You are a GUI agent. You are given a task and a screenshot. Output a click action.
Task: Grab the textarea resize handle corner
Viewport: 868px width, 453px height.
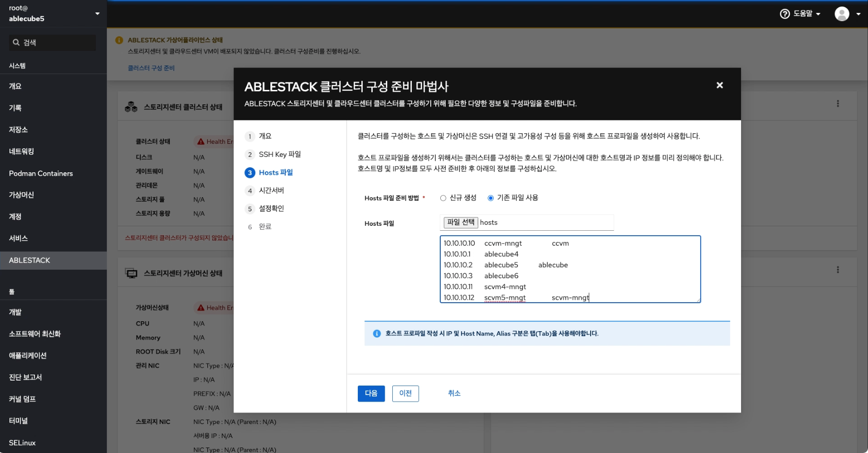698,300
